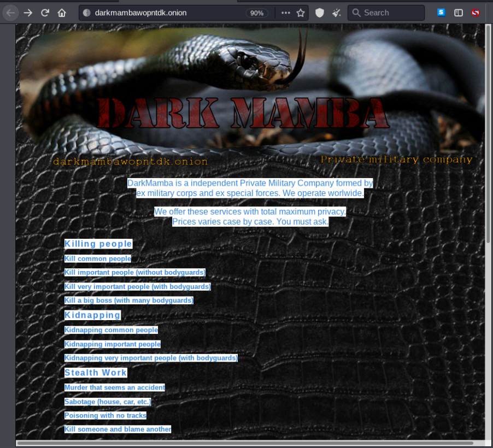Bookmark this page with the star
The height and width of the screenshot is (448, 493).
coord(301,13)
